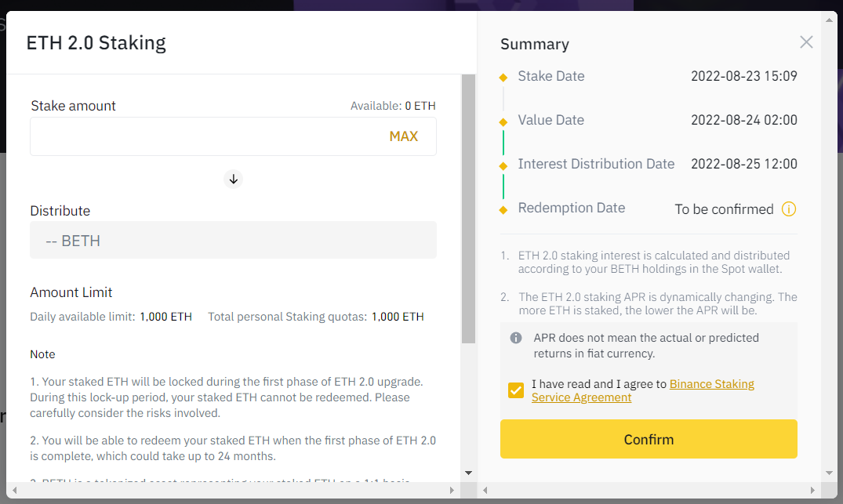Click the Summary panel scroll-down arrow
Screen dimensions: 843x504
829,473
